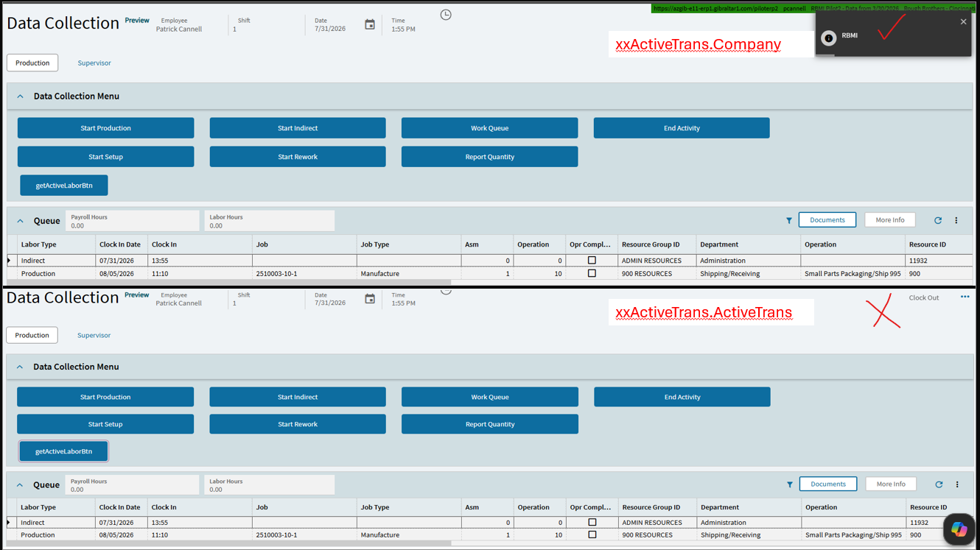Viewport: 980px width, 550px height.
Task: Select the Indirect row marker in the Company Queue
Action: point(10,261)
